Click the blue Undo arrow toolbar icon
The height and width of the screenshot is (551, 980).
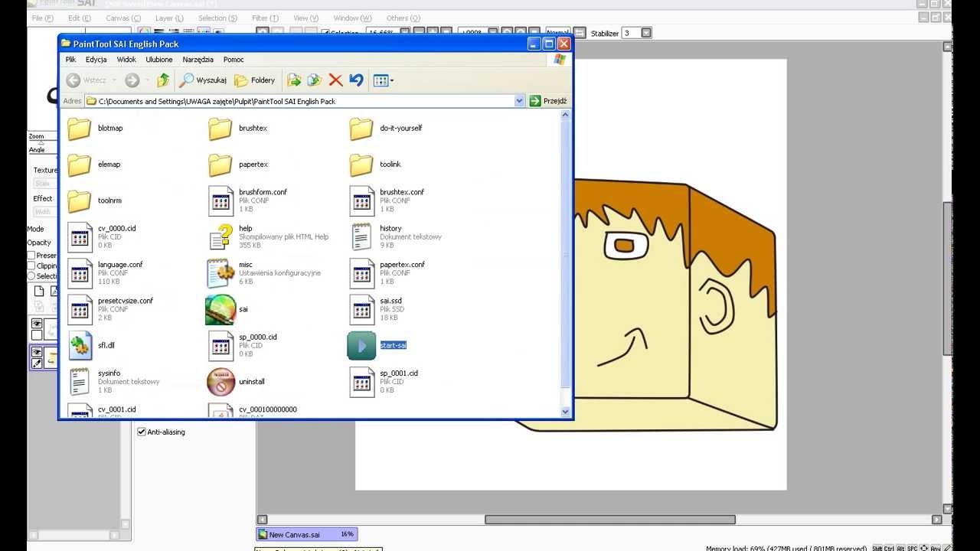[356, 80]
